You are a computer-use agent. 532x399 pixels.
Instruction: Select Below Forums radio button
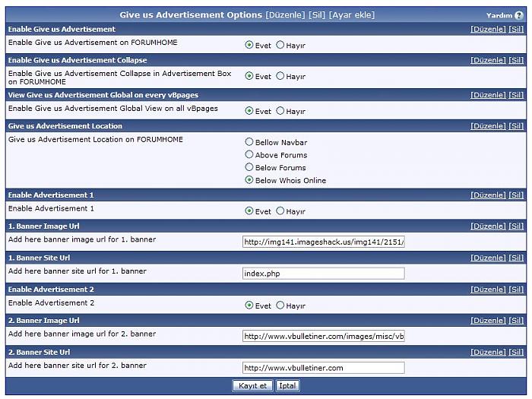249,168
